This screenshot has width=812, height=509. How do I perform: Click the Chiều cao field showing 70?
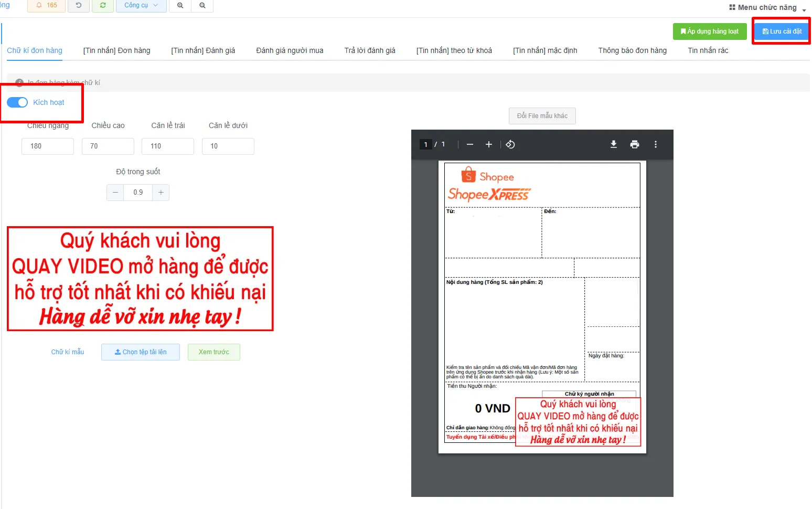pyautogui.click(x=108, y=146)
